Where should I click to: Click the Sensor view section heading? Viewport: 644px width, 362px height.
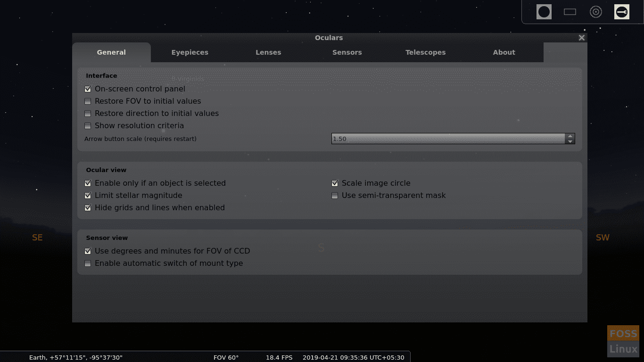pos(107,238)
